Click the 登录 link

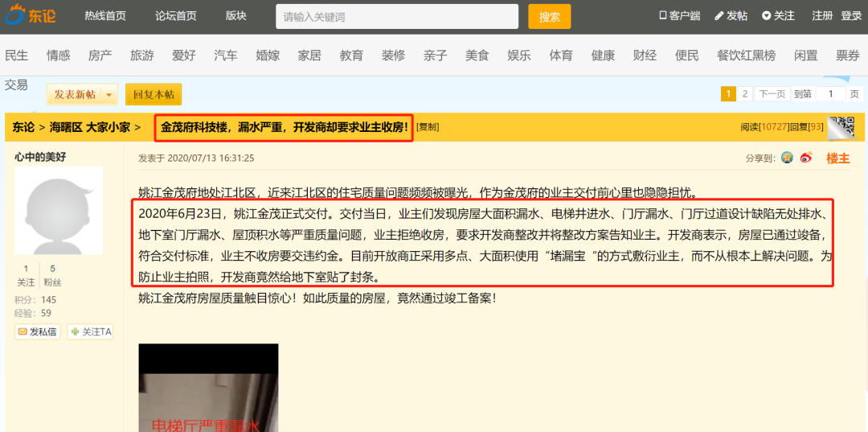[x=851, y=15]
